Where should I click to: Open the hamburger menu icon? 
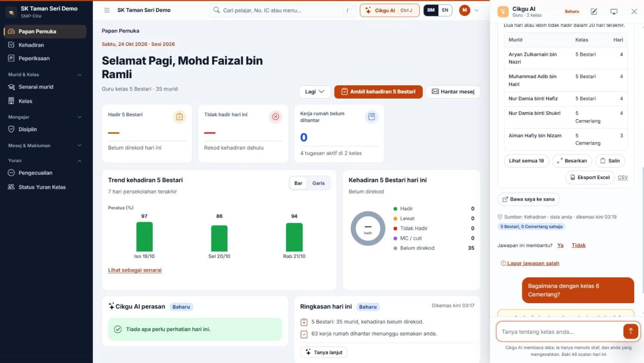(x=107, y=10)
